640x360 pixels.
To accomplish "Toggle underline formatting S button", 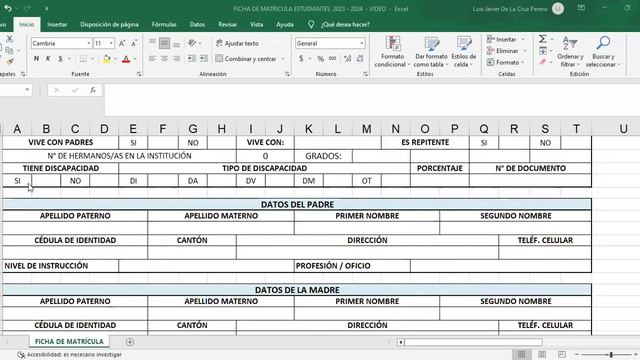I will click(60, 59).
